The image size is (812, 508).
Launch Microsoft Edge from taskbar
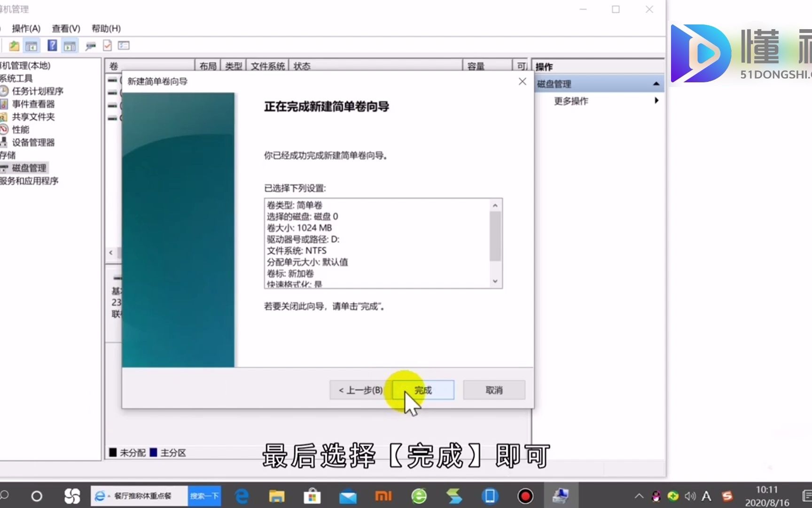[242, 496]
